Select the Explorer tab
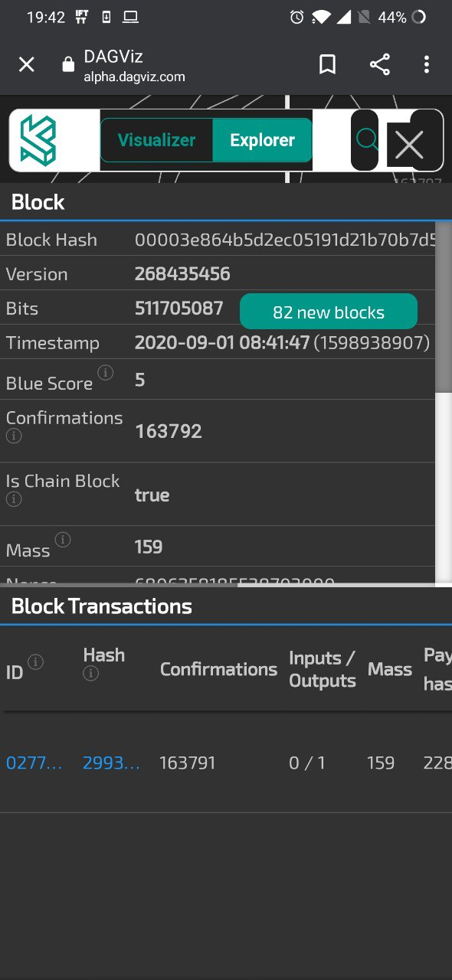Image resolution: width=452 pixels, height=980 pixels. coord(262,139)
